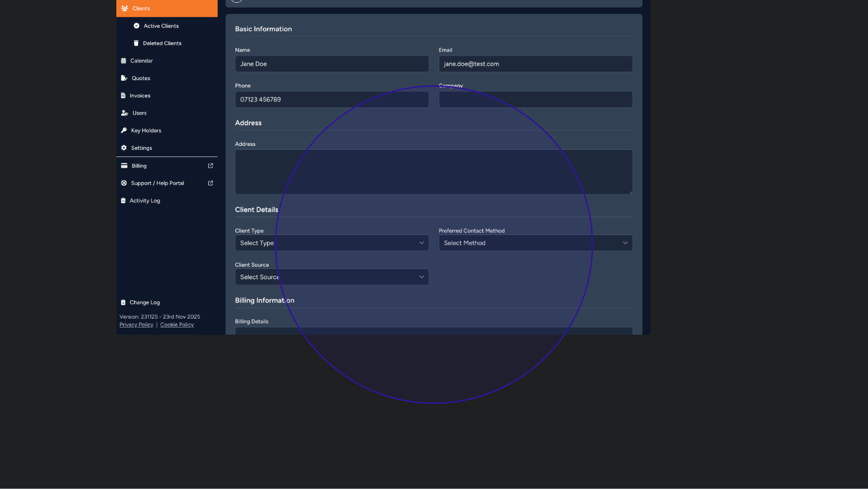Open Active Clients submenu item
The width and height of the screenshot is (868, 489).
[161, 26]
